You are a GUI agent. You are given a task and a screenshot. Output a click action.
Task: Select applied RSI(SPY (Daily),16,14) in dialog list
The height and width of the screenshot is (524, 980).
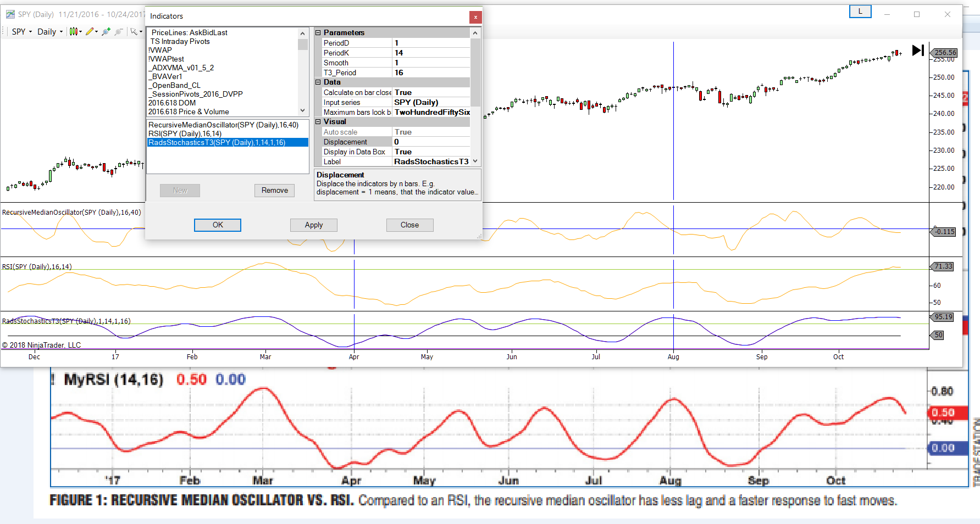pyautogui.click(x=228, y=134)
